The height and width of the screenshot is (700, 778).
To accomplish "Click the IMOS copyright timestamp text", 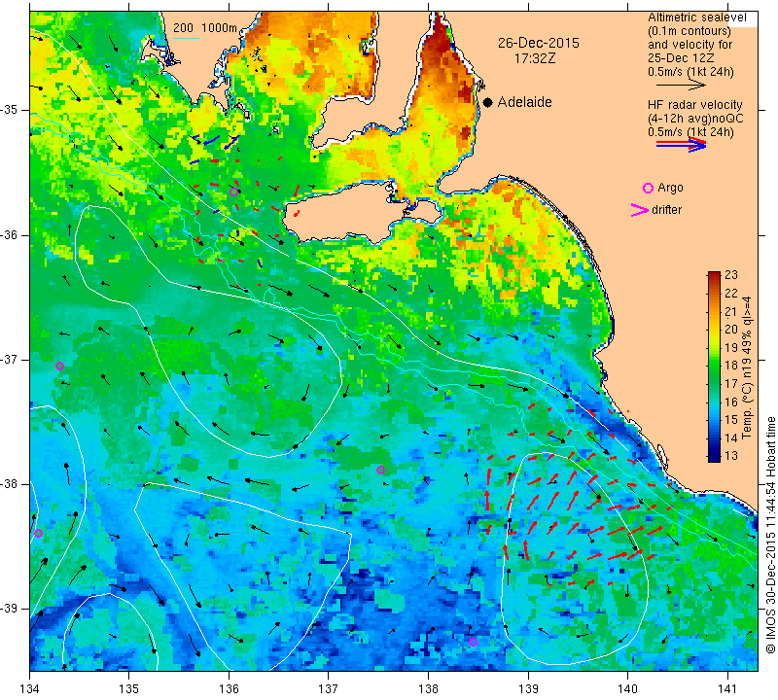I will (x=770, y=535).
